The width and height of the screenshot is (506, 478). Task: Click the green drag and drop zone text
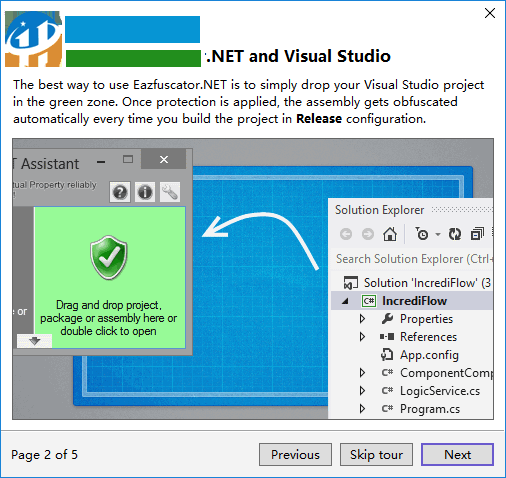click(x=109, y=318)
